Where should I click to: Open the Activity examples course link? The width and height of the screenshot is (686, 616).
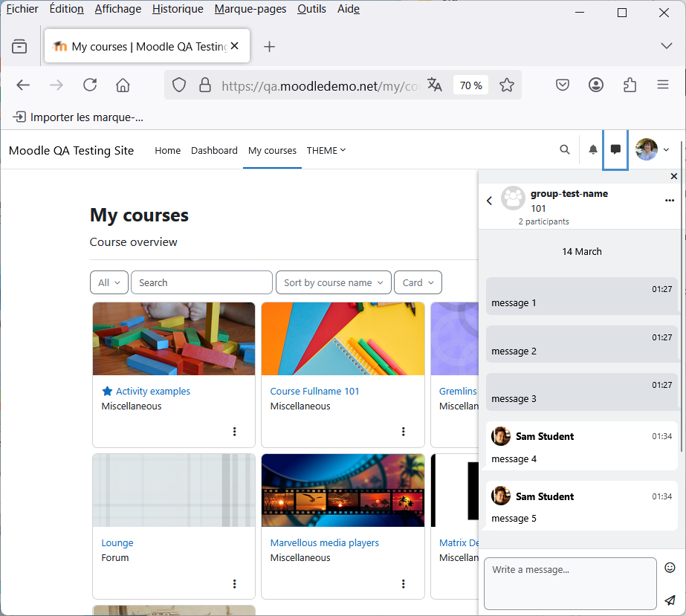(x=153, y=391)
